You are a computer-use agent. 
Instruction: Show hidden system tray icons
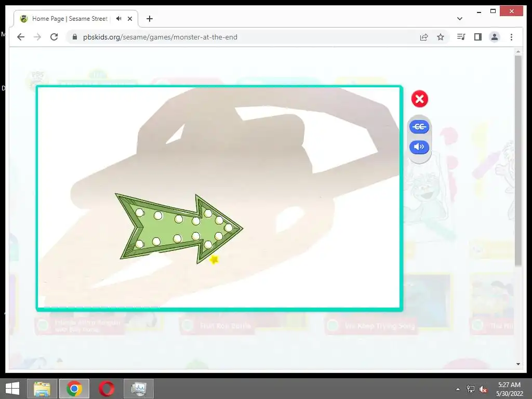[x=458, y=389]
